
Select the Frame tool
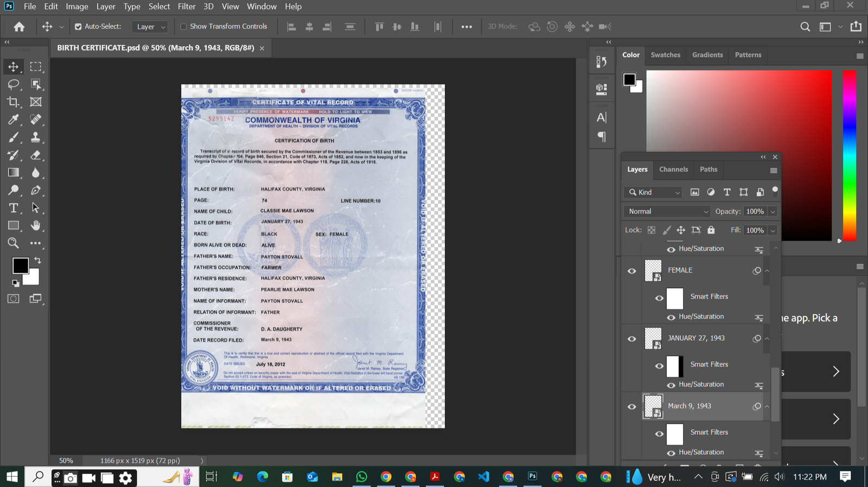tap(36, 102)
